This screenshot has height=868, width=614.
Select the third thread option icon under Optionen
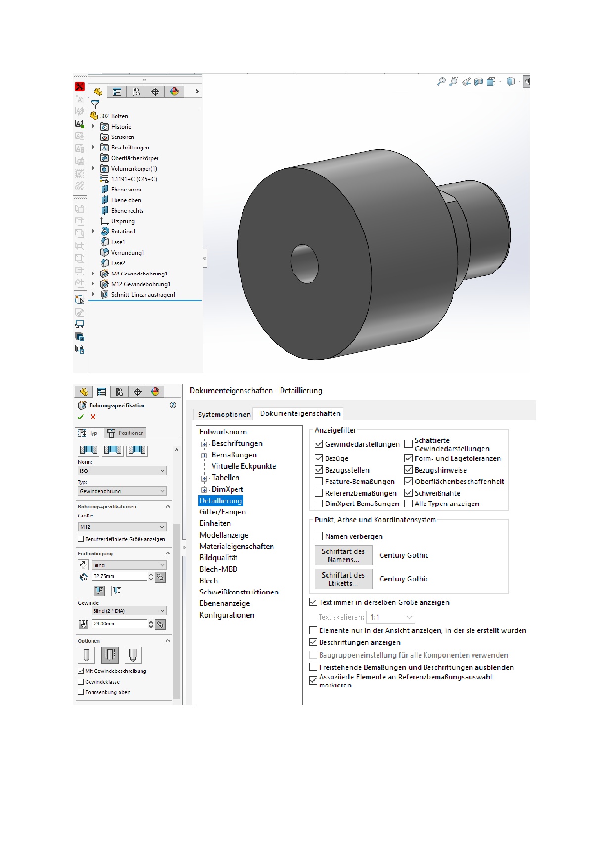click(x=133, y=655)
